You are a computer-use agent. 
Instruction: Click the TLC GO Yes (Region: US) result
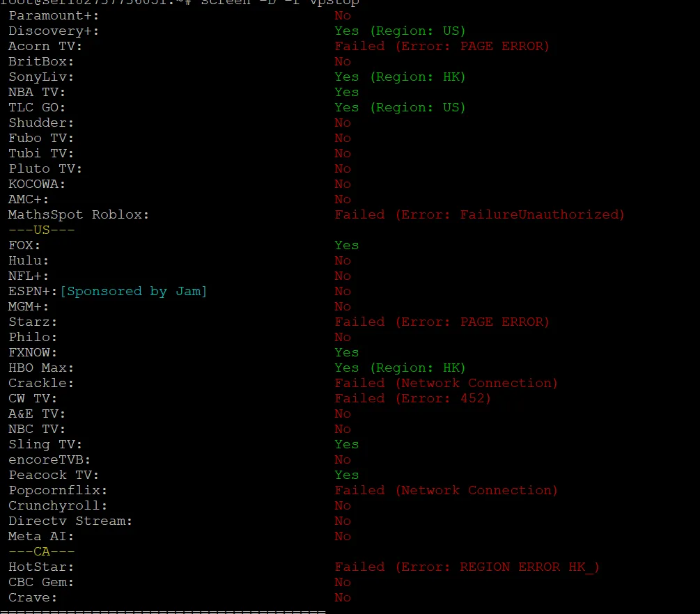tap(400, 107)
